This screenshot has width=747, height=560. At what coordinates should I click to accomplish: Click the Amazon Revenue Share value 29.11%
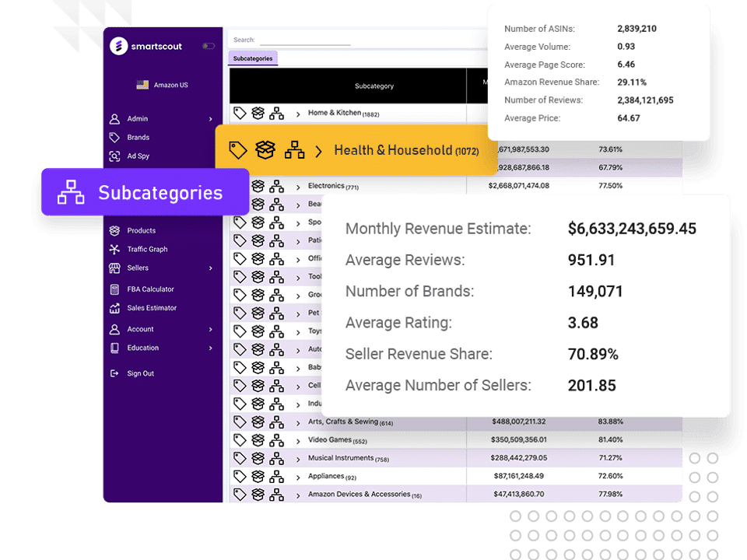632,82
